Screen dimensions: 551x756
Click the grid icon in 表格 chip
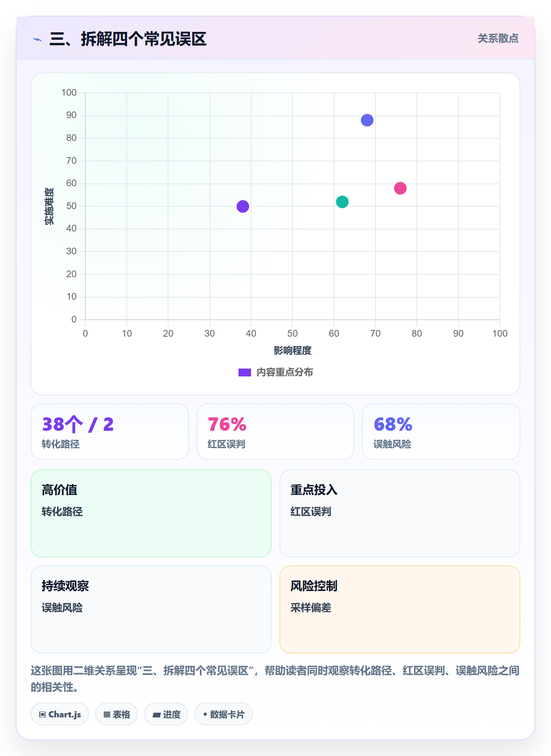(x=107, y=715)
